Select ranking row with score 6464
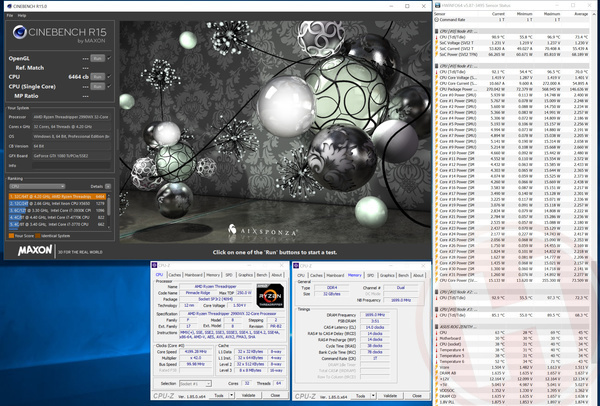This screenshot has height=406, width=600. 57,196
